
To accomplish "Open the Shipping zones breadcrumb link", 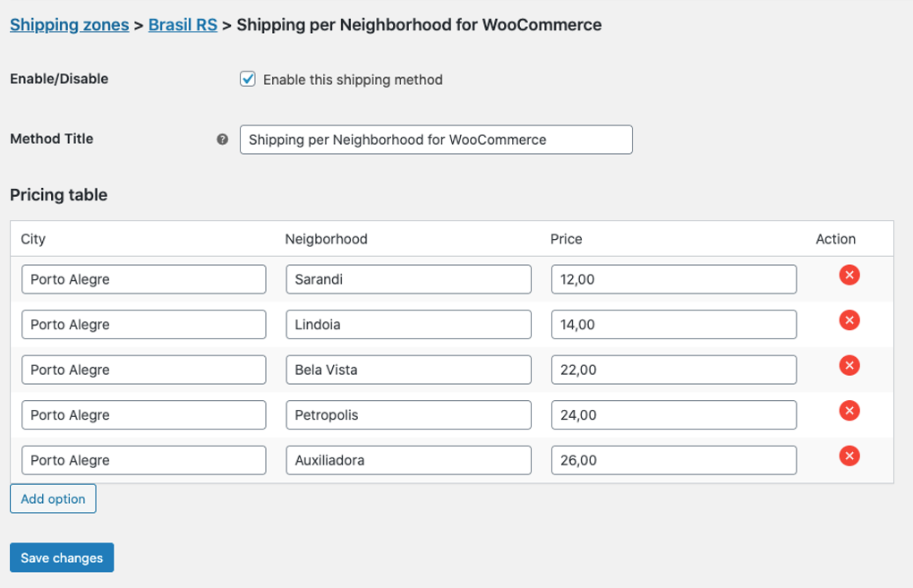I will click(69, 25).
